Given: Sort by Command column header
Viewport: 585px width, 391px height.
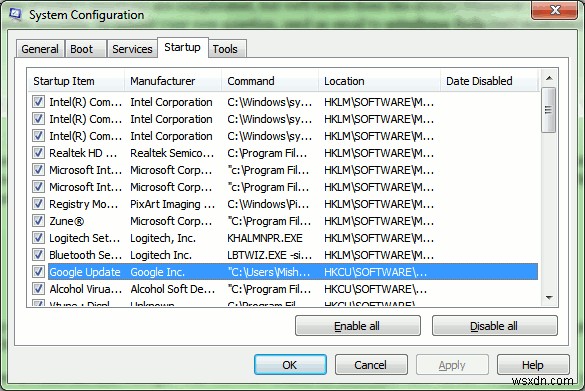Looking at the screenshot, I should [x=270, y=81].
